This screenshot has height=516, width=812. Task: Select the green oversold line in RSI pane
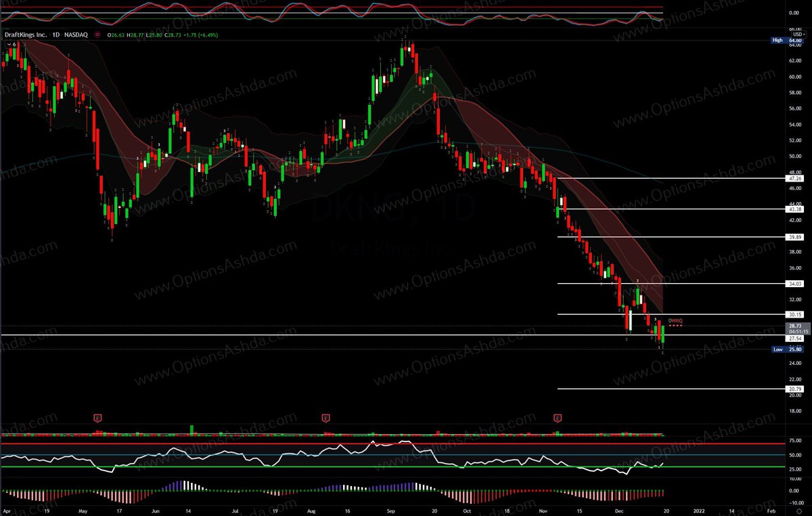[392, 467]
